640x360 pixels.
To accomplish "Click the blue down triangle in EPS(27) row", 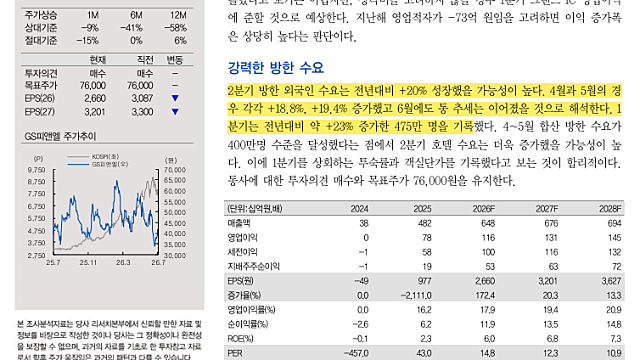I will pos(175,112).
